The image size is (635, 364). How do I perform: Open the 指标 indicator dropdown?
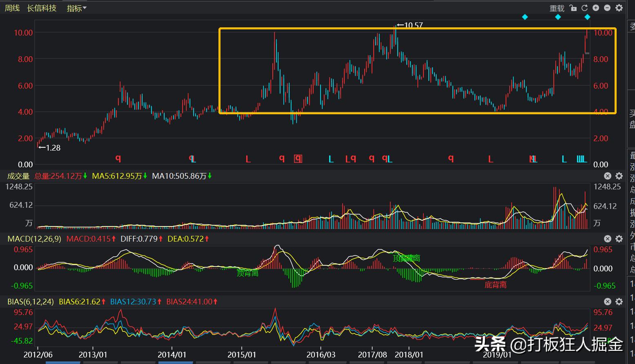(76, 8)
